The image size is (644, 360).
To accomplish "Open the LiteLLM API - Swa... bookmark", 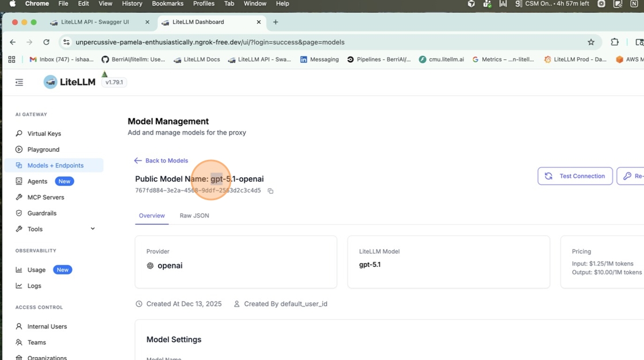I will click(259, 60).
